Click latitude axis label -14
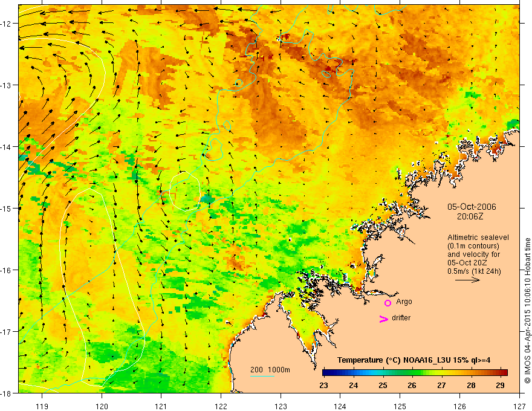Screen dimensions: 532x411 point(7,147)
